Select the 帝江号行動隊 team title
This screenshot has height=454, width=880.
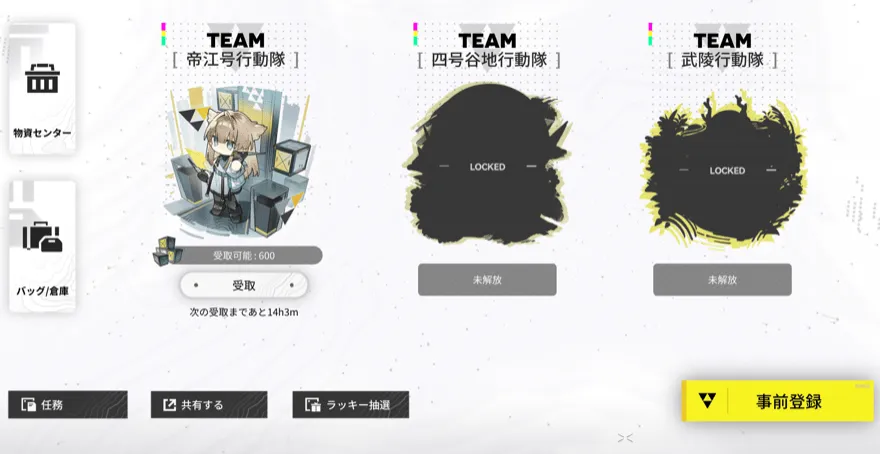235,59
